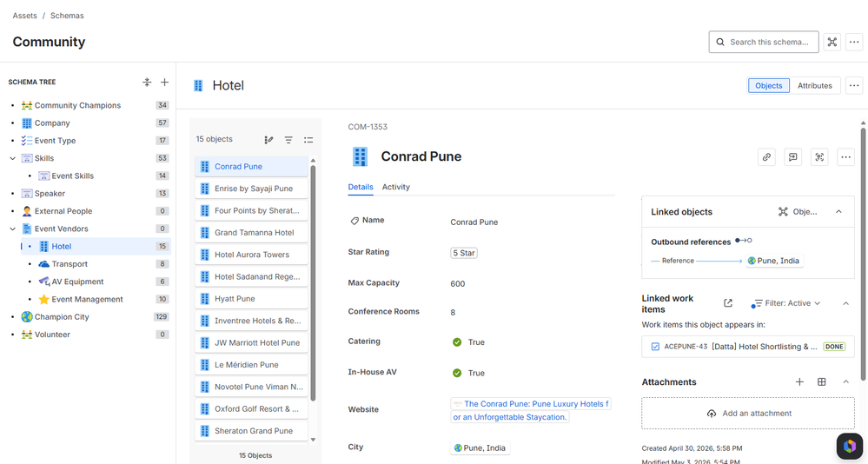Focus the Search this schema field
Viewport: 868px width, 464px height.
(764, 42)
